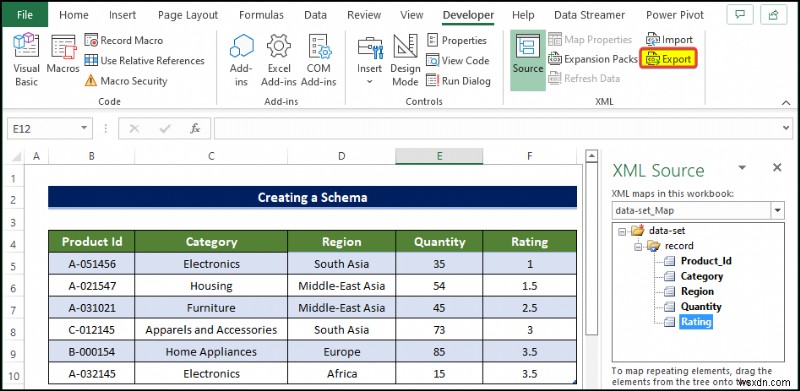Viewport: 800px width, 391px height.
Task: Open the File tab
Action: tap(24, 15)
